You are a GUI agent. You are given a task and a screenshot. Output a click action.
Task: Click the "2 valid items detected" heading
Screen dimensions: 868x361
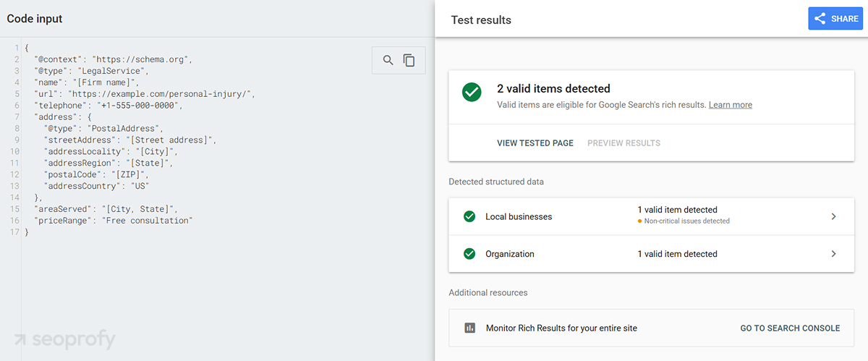click(x=553, y=89)
